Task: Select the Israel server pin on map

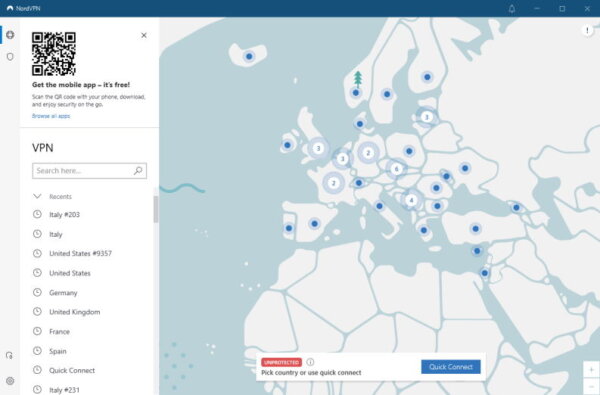Action: point(485,273)
